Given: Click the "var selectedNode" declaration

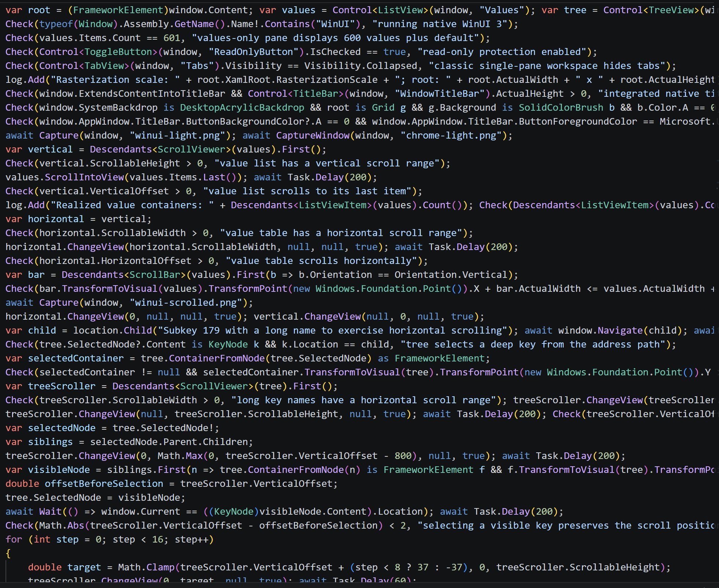Looking at the screenshot, I should click(x=51, y=428).
